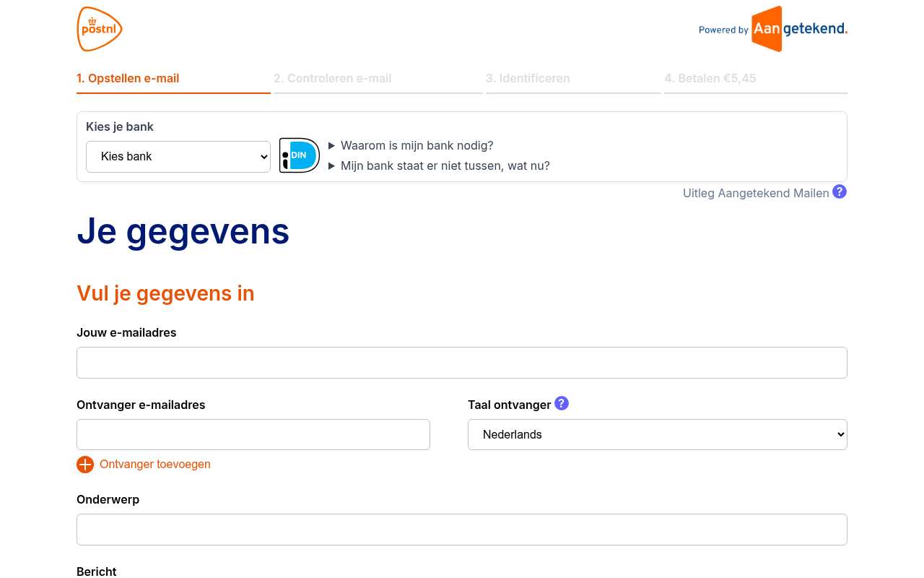Click the iDIN logo icon
Image resolution: width=924 pixels, height=578 pixels.
point(300,155)
